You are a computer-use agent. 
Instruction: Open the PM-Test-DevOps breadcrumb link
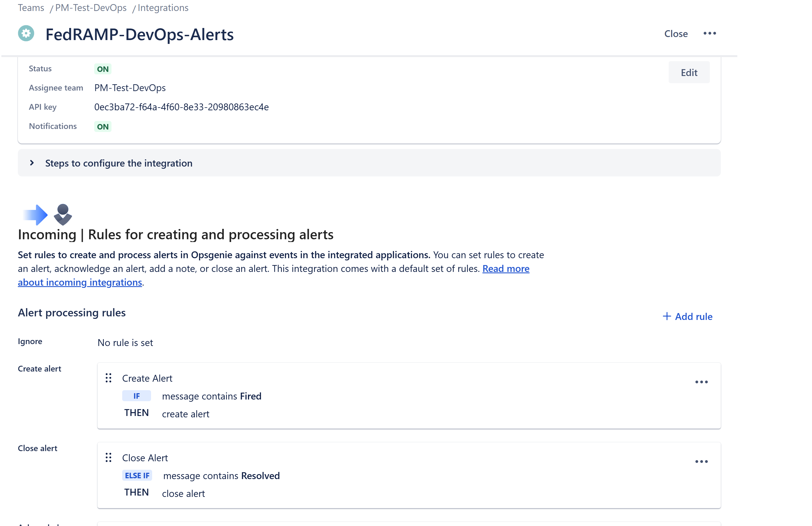91,7
